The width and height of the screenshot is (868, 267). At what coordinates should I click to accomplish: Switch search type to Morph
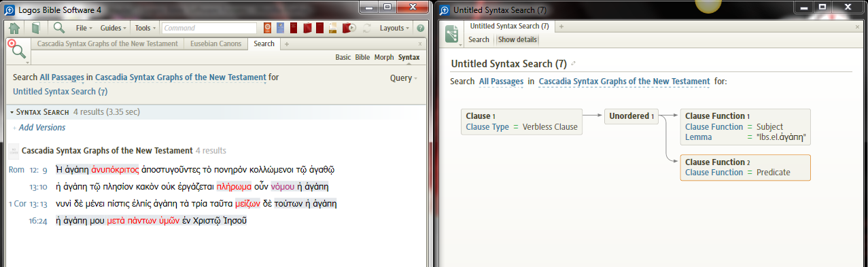(x=384, y=58)
